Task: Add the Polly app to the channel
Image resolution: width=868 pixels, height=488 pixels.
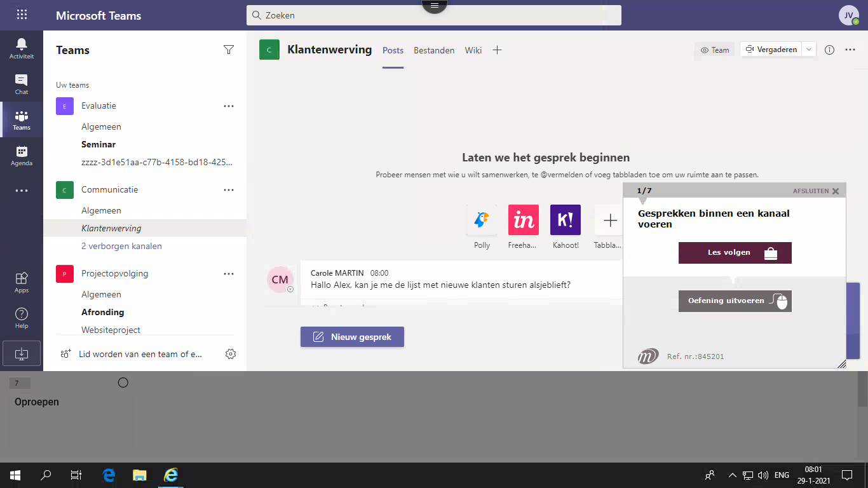Action: pyautogui.click(x=481, y=219)
